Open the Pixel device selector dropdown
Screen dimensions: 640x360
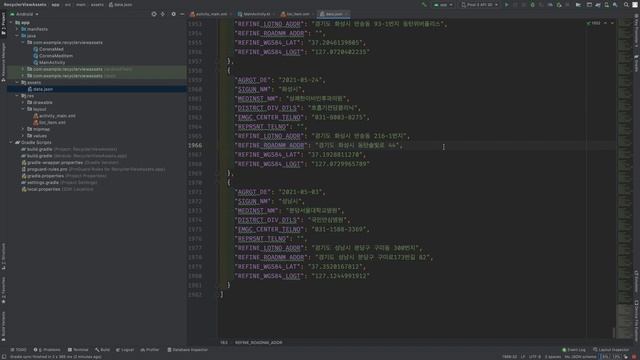(x=480, y=5)
